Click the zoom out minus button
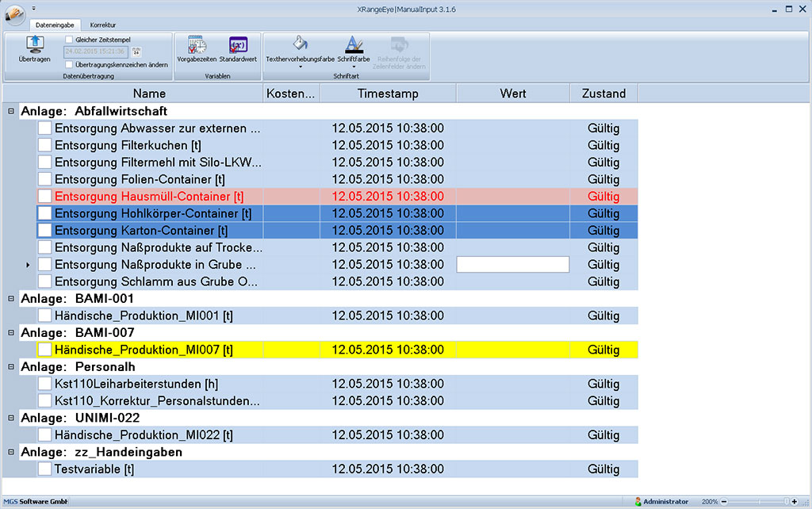This screenshot has height=509, width=812. (725, 502)
